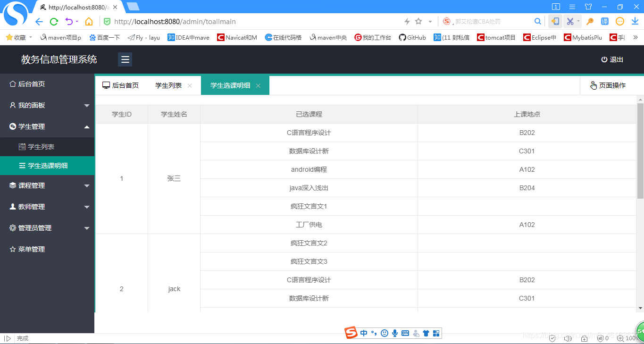Click the 教务信息管理系统 title logo
Image resolution: width=644 pixels, height=344 pixels.
[x=59, y=59]
